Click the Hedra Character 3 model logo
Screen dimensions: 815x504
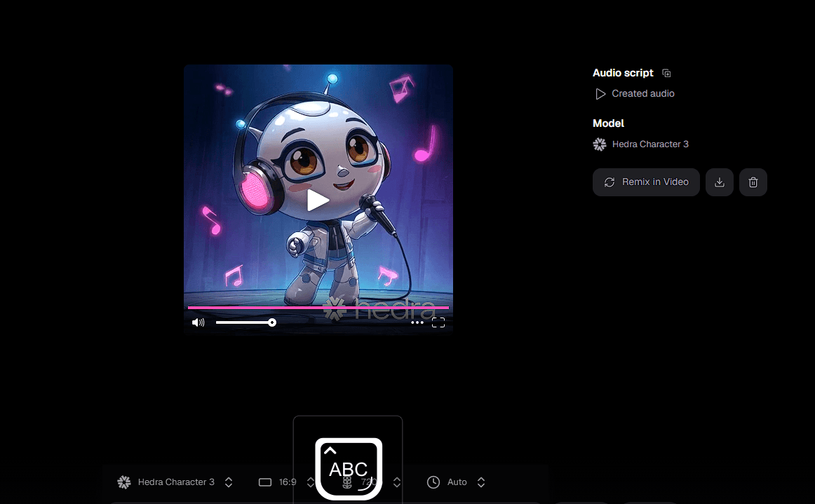pos(600,144)
